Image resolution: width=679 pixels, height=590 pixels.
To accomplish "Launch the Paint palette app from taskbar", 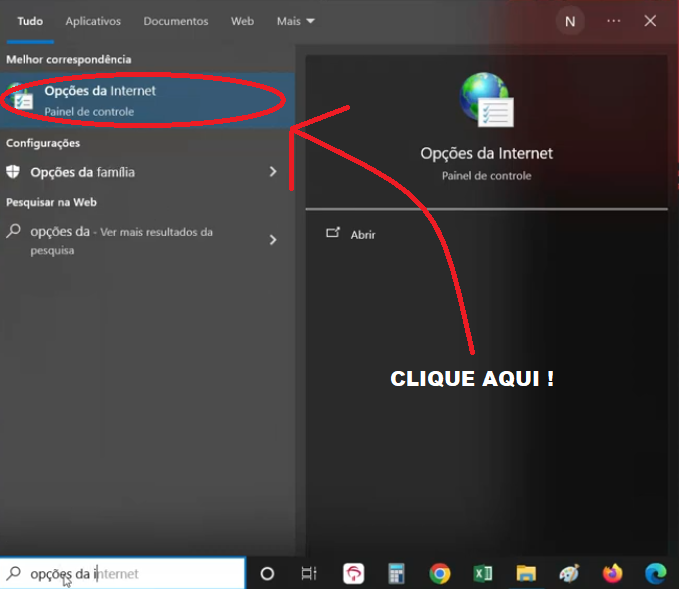I will (569, 574).
